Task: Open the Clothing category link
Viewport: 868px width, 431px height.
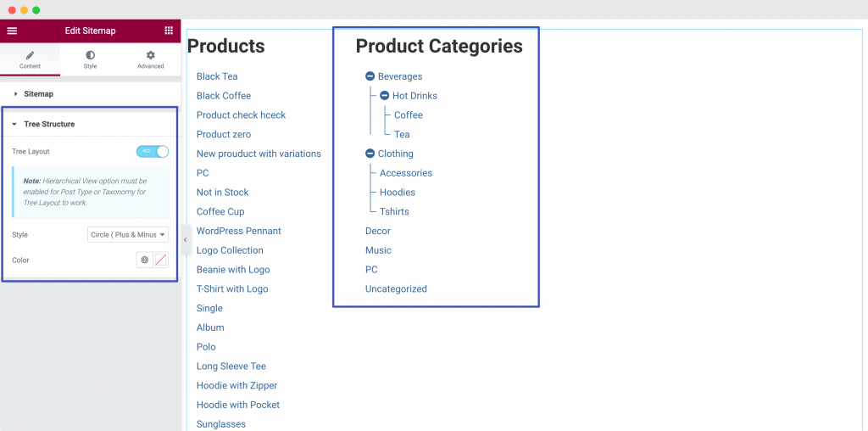Action: (395, 154)
